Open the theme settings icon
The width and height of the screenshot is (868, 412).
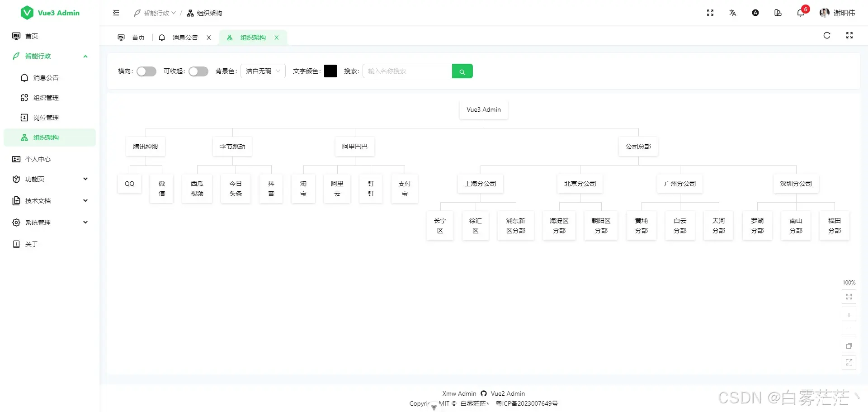778,13
